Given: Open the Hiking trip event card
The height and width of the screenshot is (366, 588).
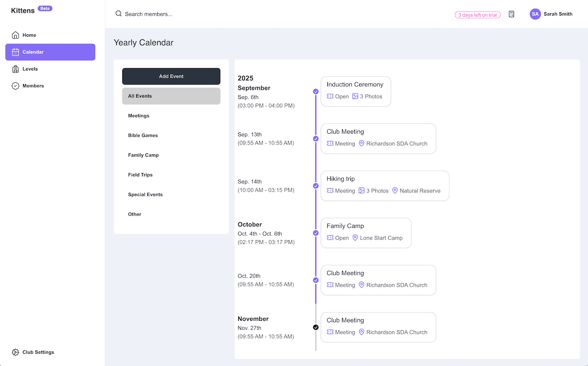Looking at the screenshot, I should coord(385,186).
